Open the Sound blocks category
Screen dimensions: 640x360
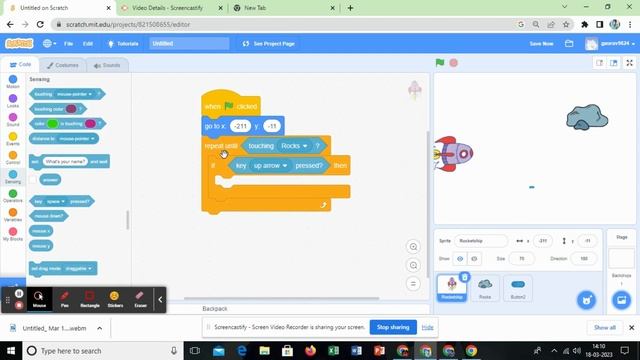[x=13, y=120]
